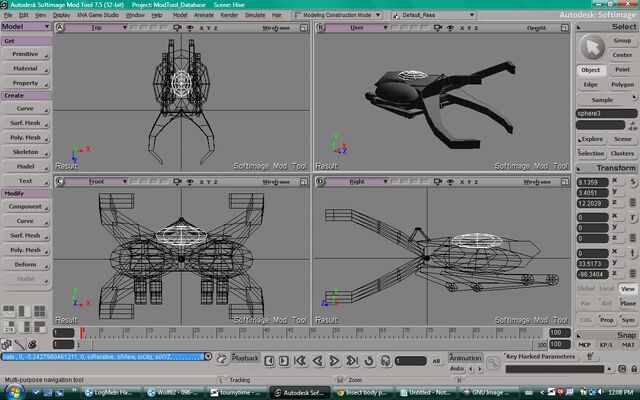The height and width of the screenshot is (400, 640).
Task: Jump to last frame
Action: coord(351,361)
